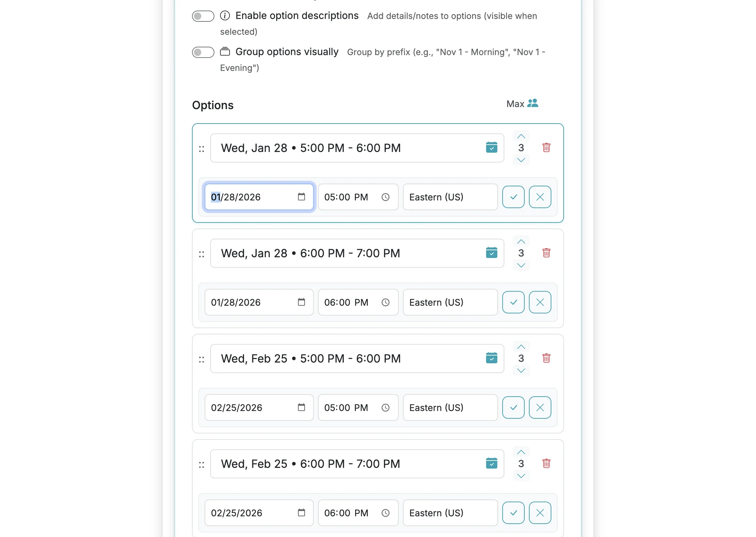The width and height of the screenshot is (756, 537).
Task: Delete the Wed, Jan 28 6:00 PM option
Action: coord(546,253)
